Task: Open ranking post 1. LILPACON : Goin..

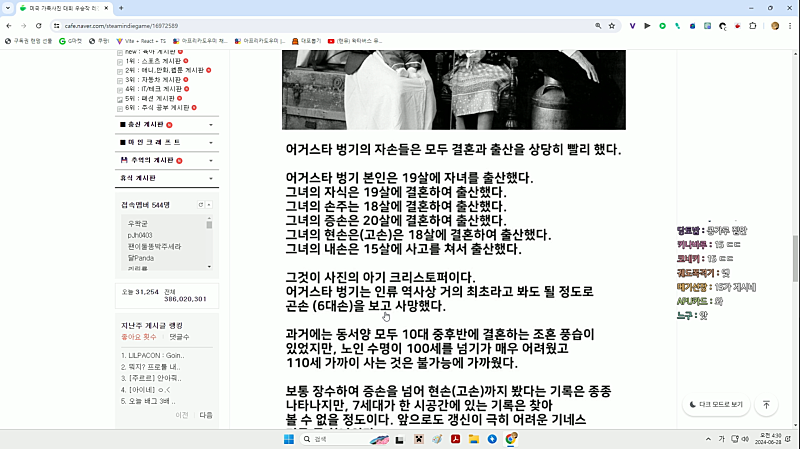Action: click(153, 355)
